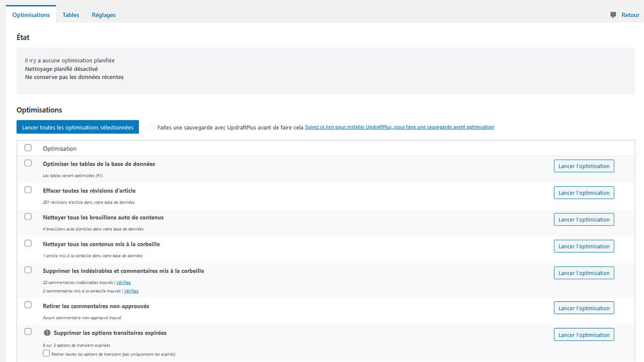Click the Retour link

click(x=630, y=15)
